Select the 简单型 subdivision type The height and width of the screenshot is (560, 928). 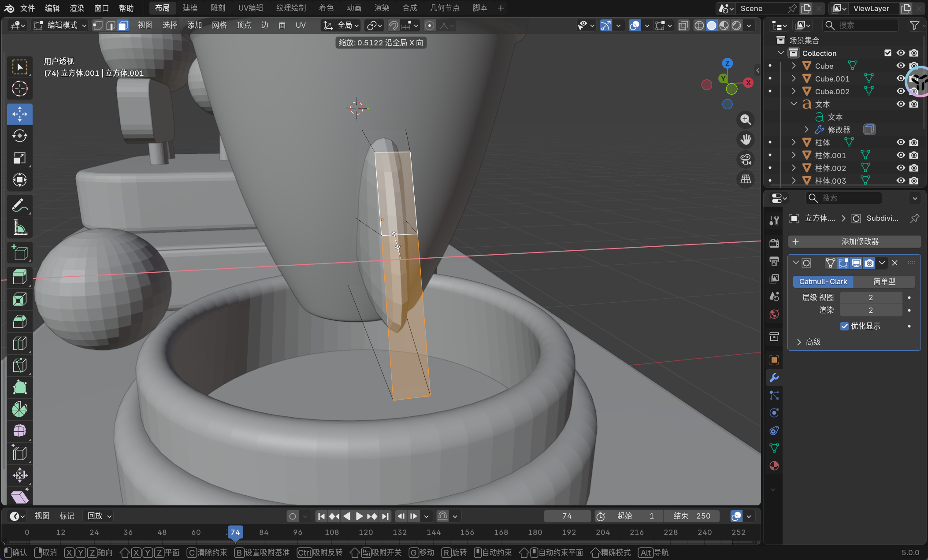coord(884,282)
